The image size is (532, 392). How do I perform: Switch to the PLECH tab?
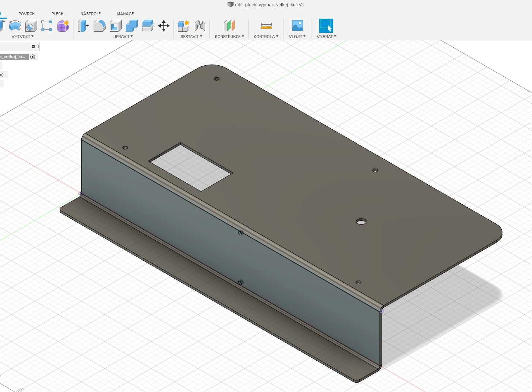tap(57, 14)
